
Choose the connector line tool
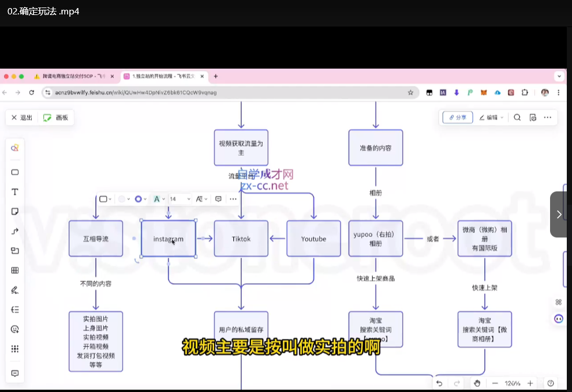pyautogui.click(x=15, y=231)
